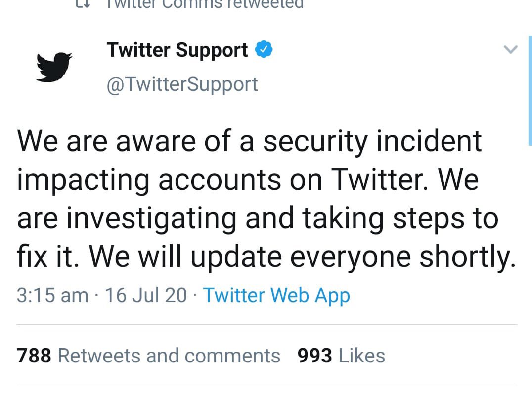Open the @TwitterSupport handle
The height and width of the screenshot is (401, 532).
pyautogui.click(x=182, y=84)
